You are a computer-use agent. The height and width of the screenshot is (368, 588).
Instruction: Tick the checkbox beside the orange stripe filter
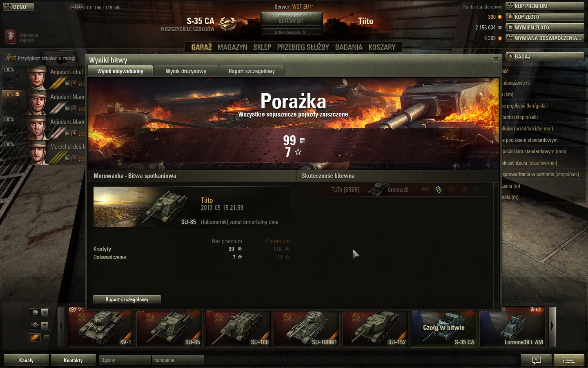tap(47, 338)
